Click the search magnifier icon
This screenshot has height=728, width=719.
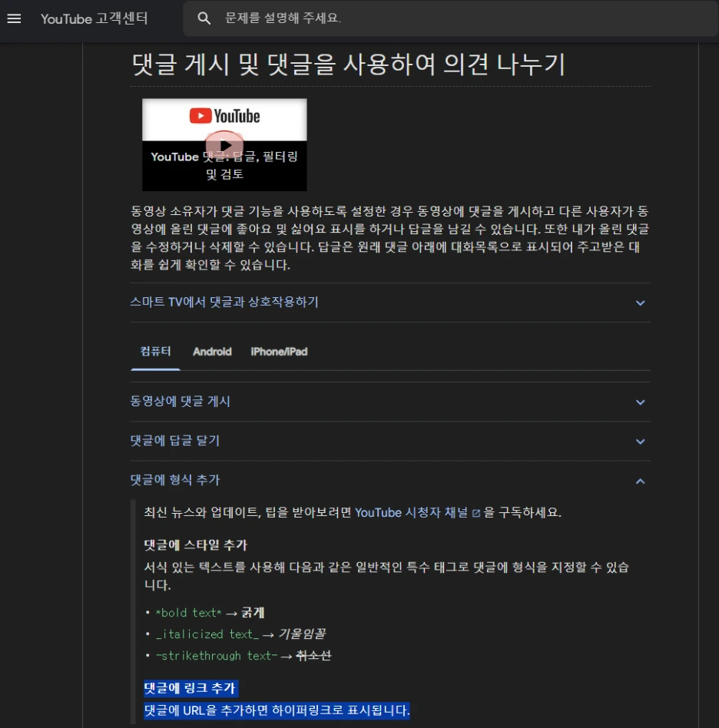pos(204,18)
